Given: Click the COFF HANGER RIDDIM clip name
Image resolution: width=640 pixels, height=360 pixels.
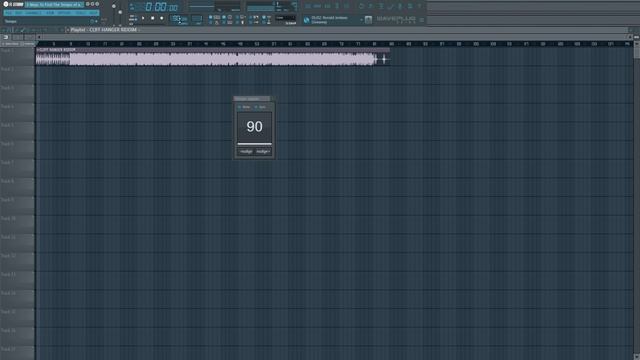Looking at the screenshot, I should 56,50.
